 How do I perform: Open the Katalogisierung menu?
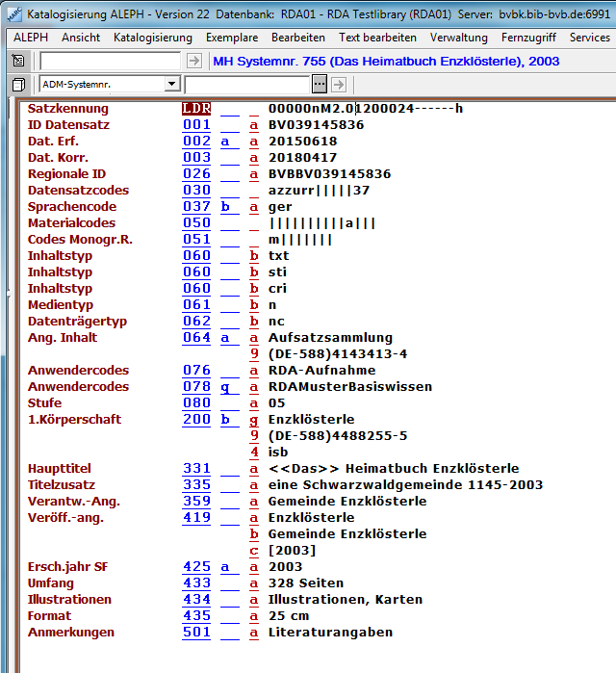pyautogui.click(x=152, y=38)
